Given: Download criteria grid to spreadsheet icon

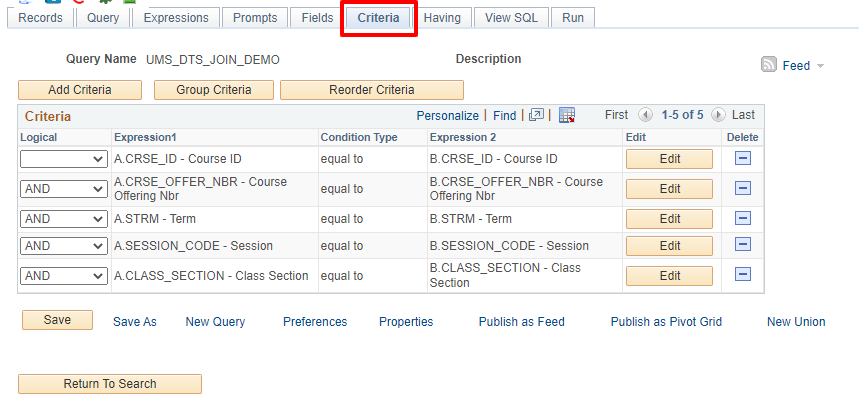Looking at the screenshot, I should tap(567, 115).
